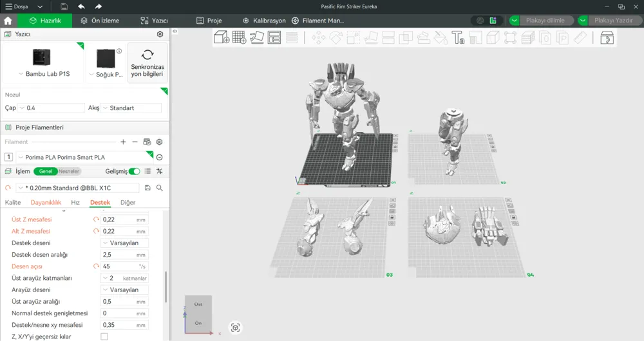Click the Undo arrow
This screenshot has height=341, width=644.
[x=81, y=6]
